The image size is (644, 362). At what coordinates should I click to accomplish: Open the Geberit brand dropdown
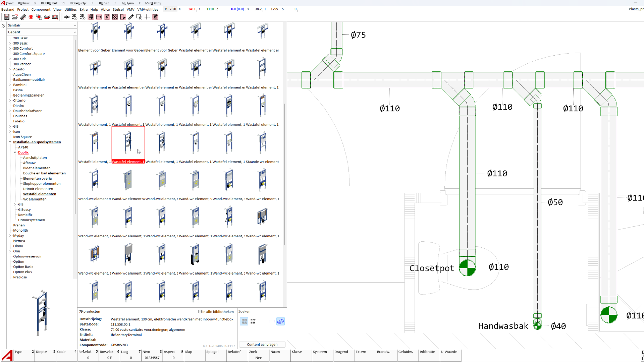74,32
